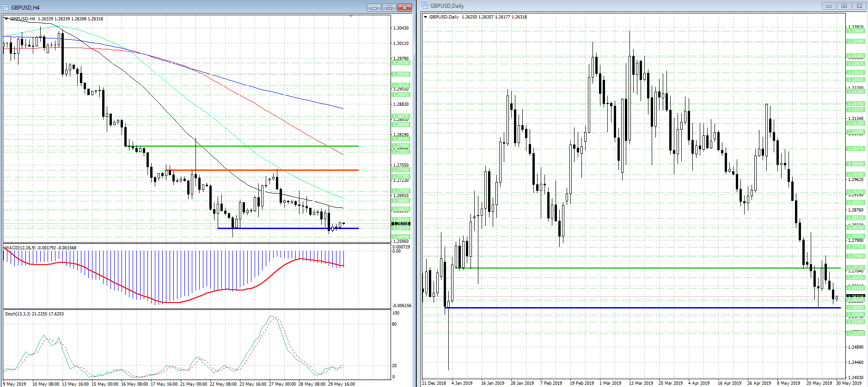Click the 1.28830 price label on the H4 axis

pyautogui.click(x=401, y=104)
